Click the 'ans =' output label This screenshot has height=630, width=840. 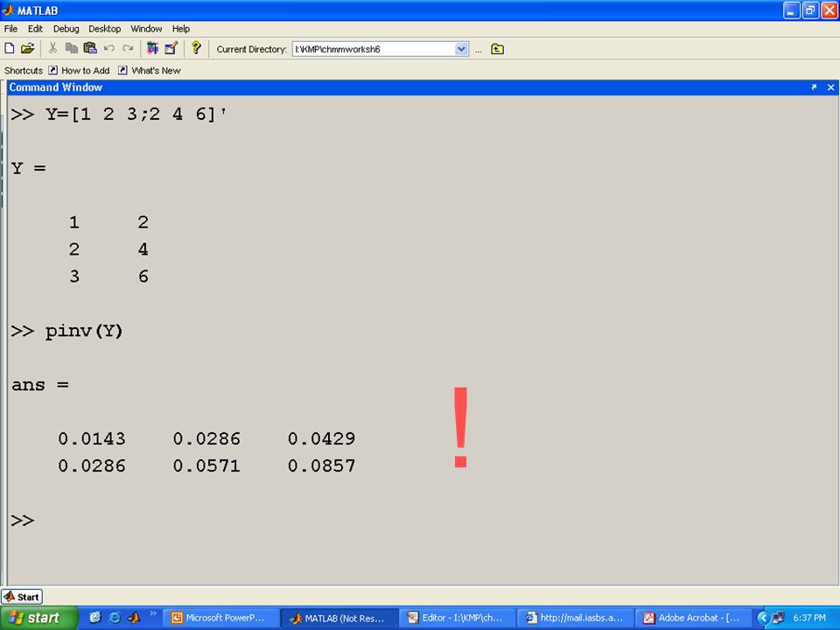click(x=40, y=385)
